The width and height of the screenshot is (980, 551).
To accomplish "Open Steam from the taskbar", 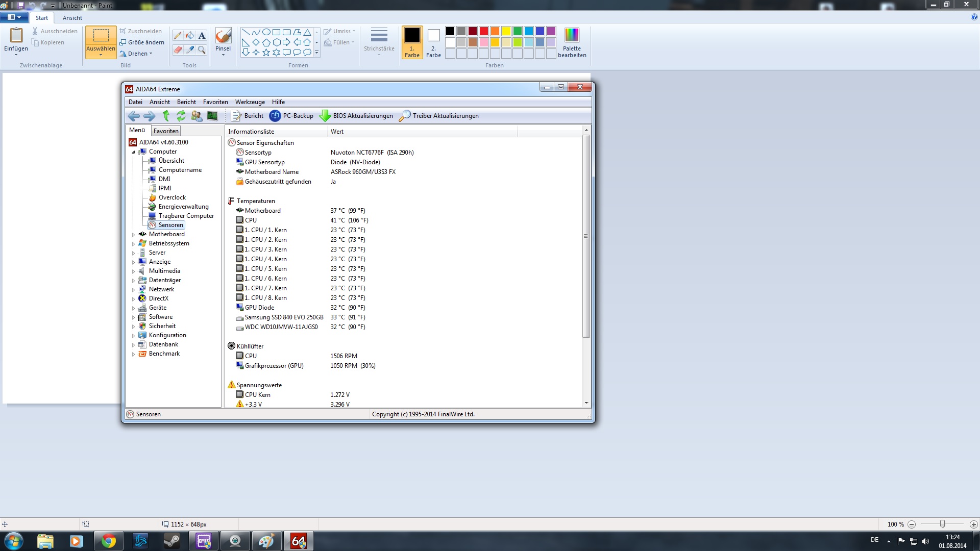I will pyautogui.click(x=172, y=541).
